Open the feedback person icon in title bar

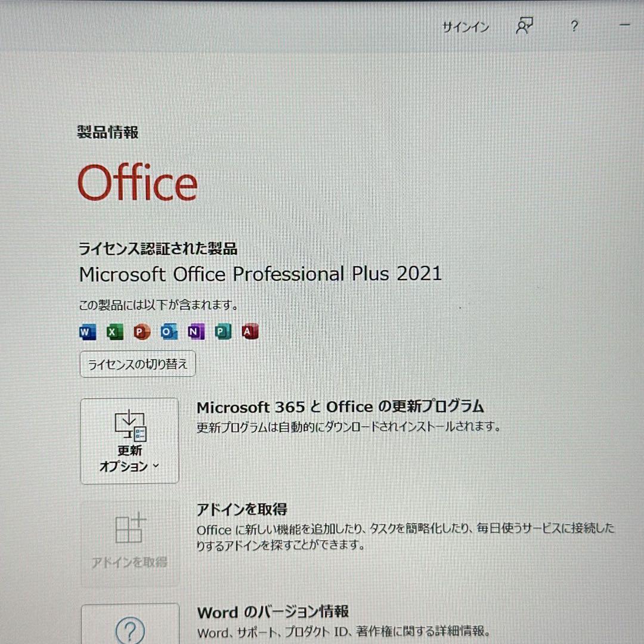coord(524,26)
